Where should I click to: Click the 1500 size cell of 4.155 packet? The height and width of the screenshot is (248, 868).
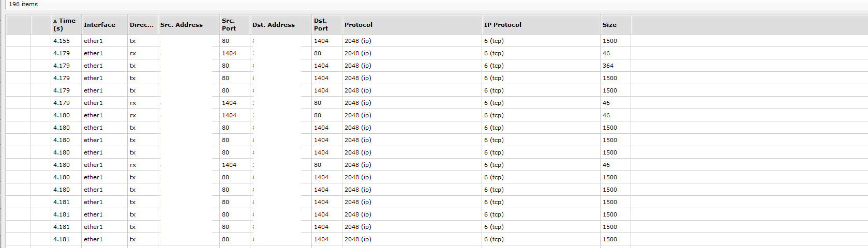point(616,41)
